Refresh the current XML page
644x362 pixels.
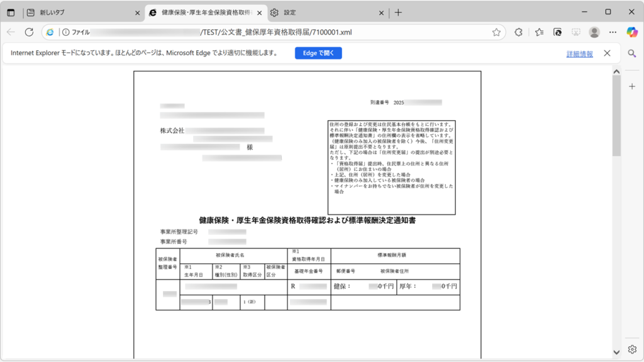pos(28,31)
